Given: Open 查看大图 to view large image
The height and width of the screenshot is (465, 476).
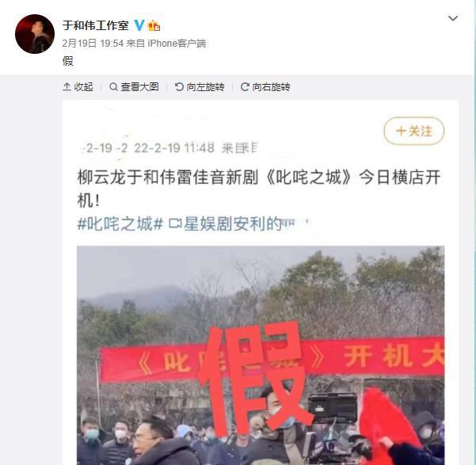Looking at the screenshot, I should [134, 87].
